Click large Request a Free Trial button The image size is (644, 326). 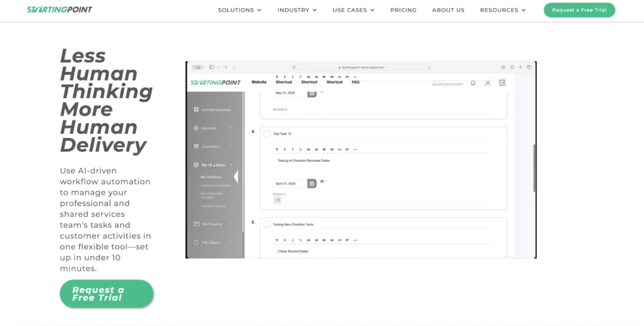[x=106, y=294]
